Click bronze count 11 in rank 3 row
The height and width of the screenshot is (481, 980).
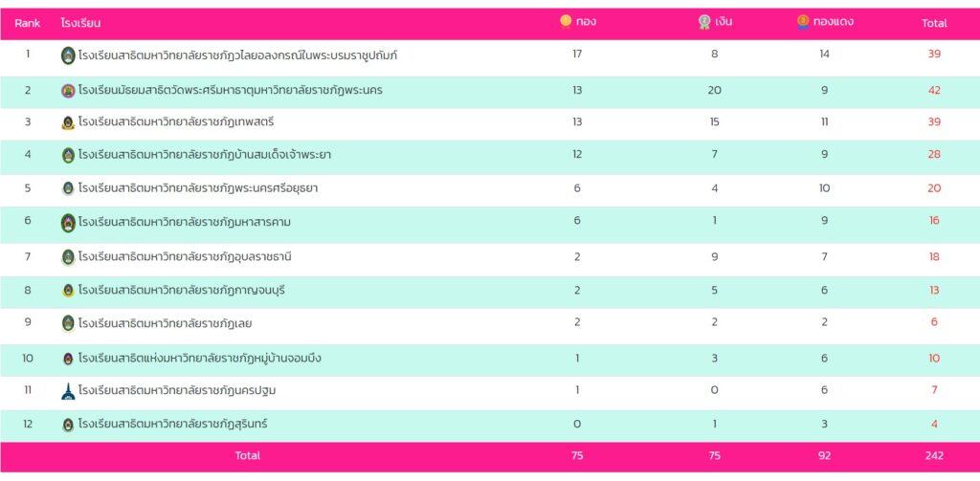click(x=824, y=121)
